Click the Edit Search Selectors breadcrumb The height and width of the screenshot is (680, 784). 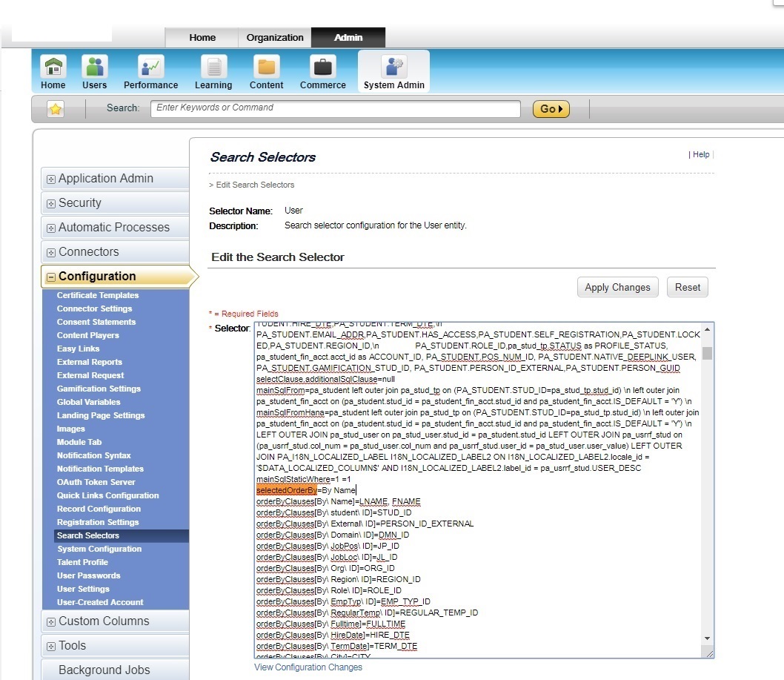tap(255, 185)
